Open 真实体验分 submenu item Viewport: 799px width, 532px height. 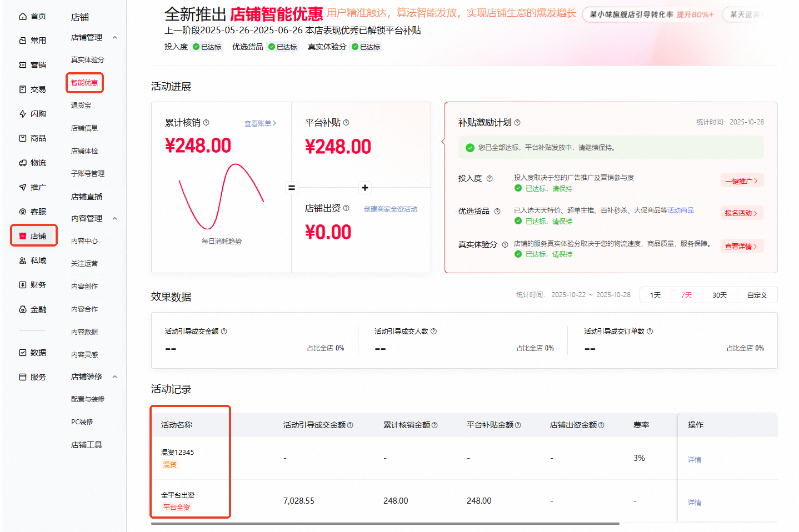(x=88, y=60)
